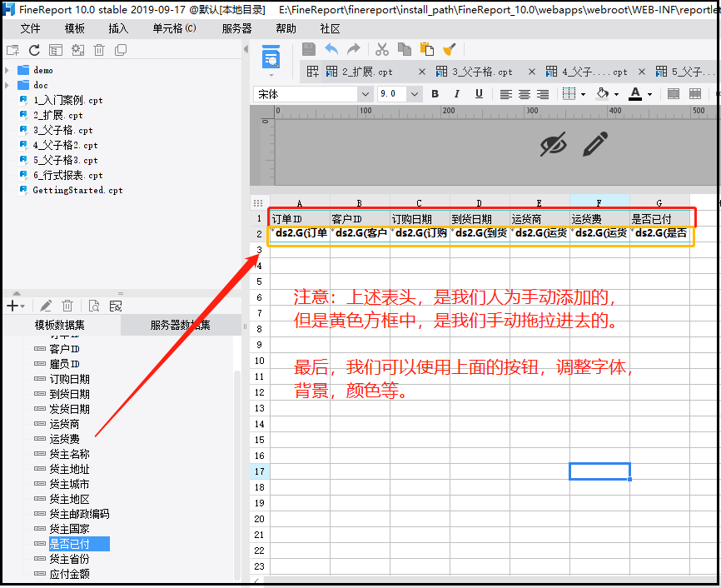Expand the demo folder
Screen dimensions: 721x588
(7, 71)
